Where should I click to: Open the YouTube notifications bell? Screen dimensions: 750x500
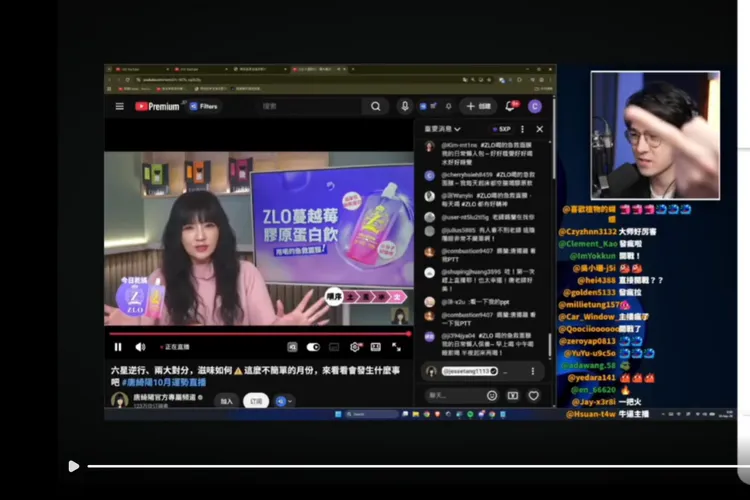click(511, 106)
